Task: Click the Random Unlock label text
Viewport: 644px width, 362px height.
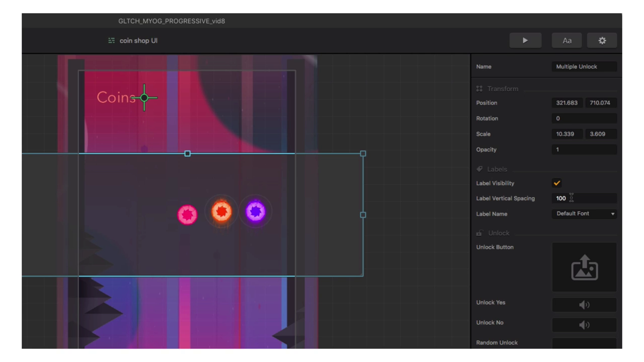Action: tap(497, 343)
